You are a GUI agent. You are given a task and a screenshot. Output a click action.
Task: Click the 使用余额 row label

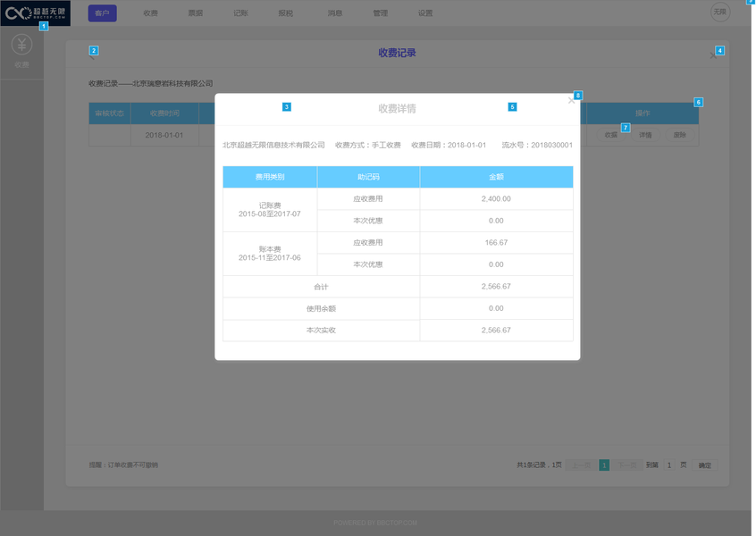coord(321,308)
